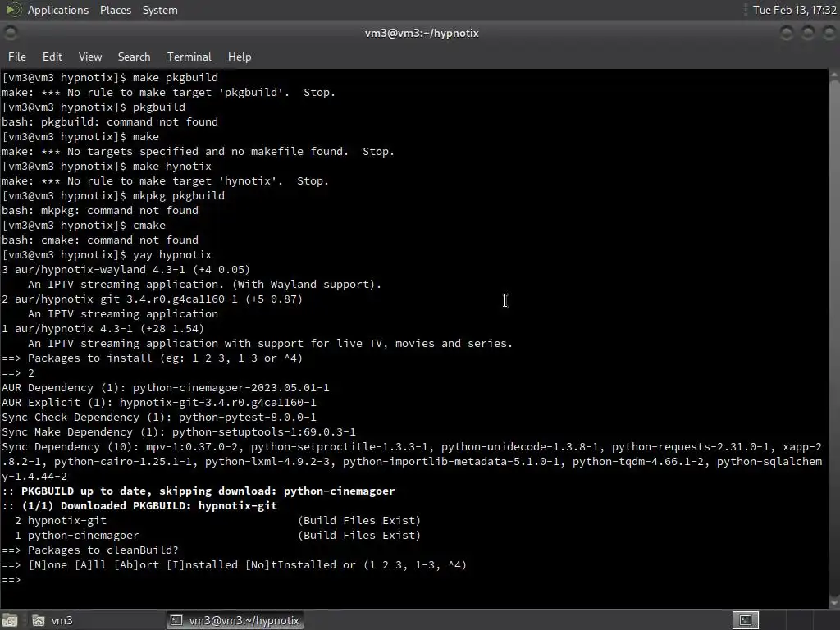The width and height of the screenshot is (840, 630).
Task: Click '(1/1) Downloaded PKGBUILD: hypnotix-git' line
Action: tap(139, 505)
